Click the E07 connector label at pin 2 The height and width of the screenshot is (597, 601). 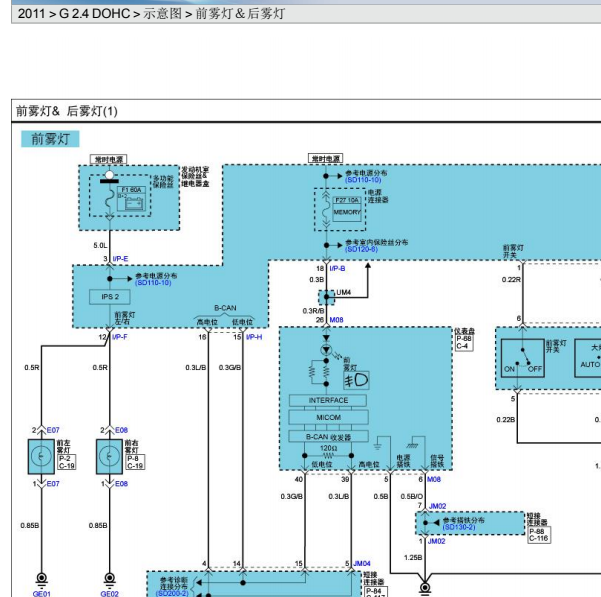[53, 430]
